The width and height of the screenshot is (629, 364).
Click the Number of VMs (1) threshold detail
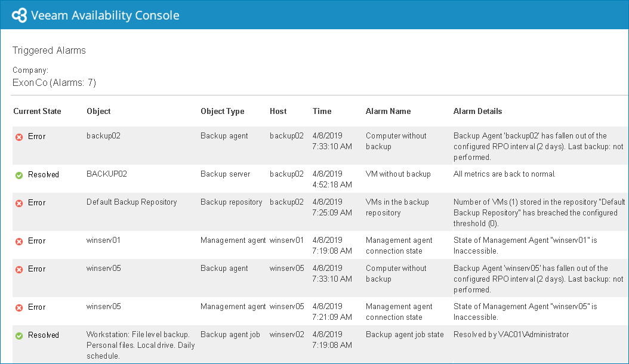click(539, 212)
